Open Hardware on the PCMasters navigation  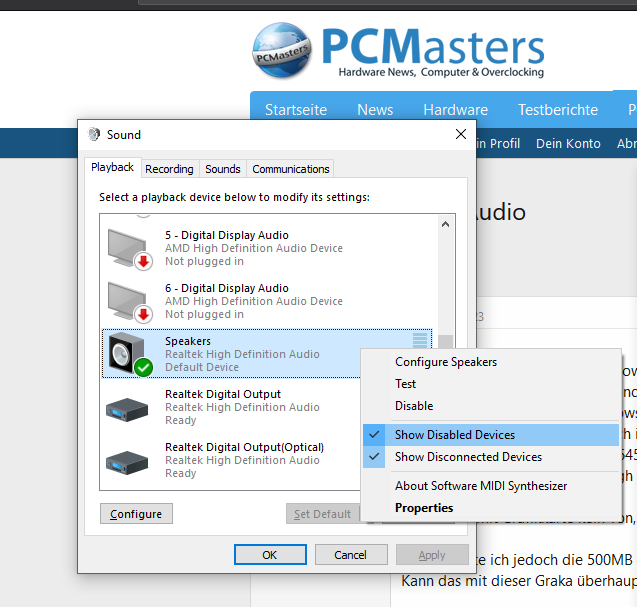point(455,110)
